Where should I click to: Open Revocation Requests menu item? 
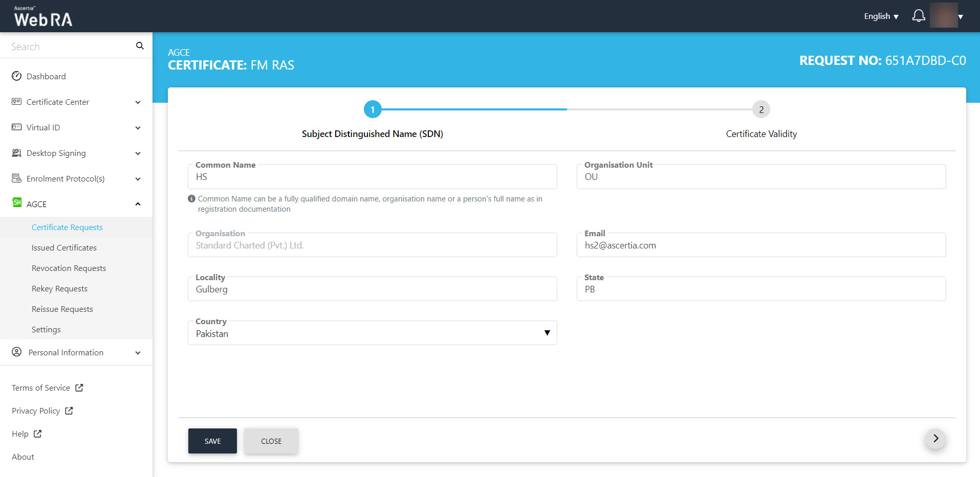(x=69, y=268)
